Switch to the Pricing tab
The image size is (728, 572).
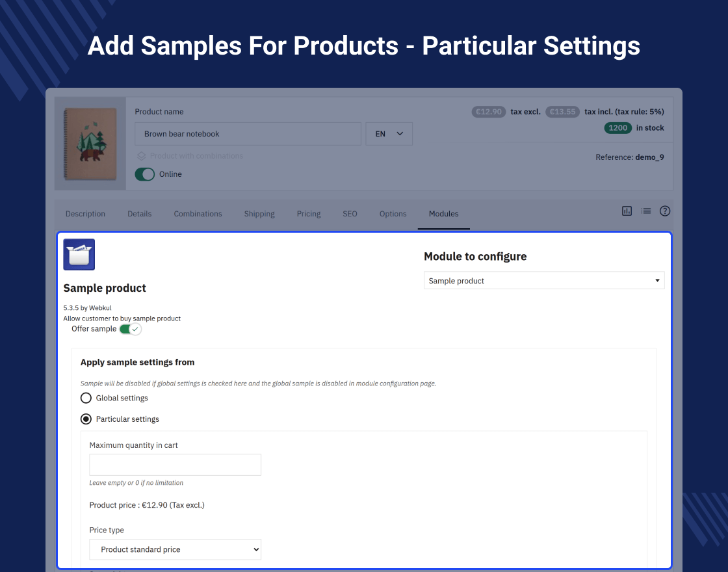click(x=309, y=214)
